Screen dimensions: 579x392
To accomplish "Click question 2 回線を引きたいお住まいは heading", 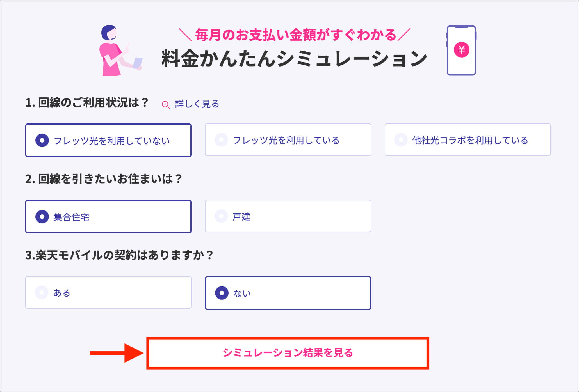I will [104, 179].
